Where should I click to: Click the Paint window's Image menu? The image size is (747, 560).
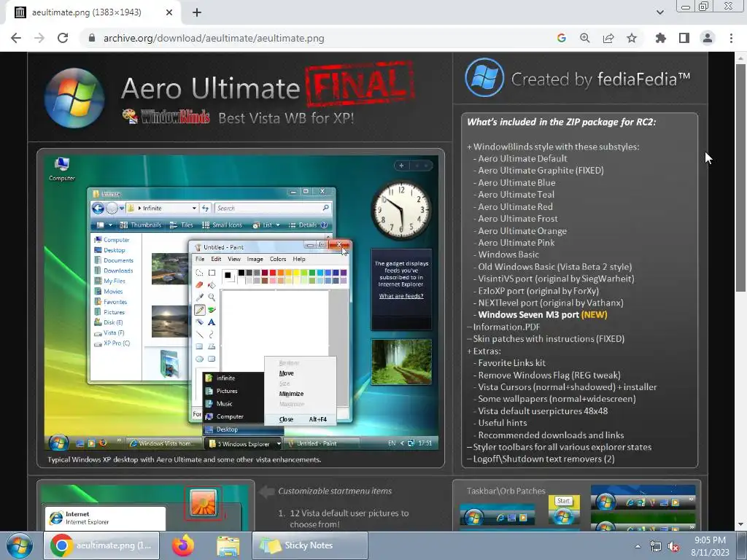[255, 259]
